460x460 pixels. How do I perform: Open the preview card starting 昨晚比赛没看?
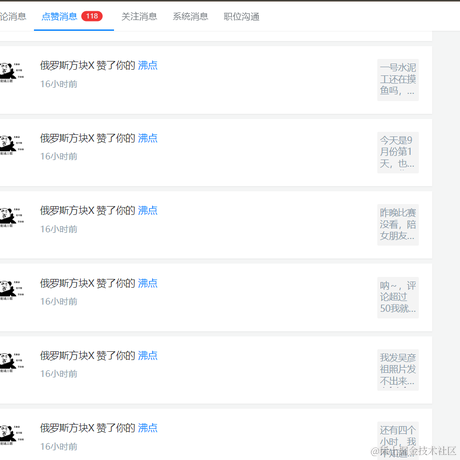click(398, 225)
